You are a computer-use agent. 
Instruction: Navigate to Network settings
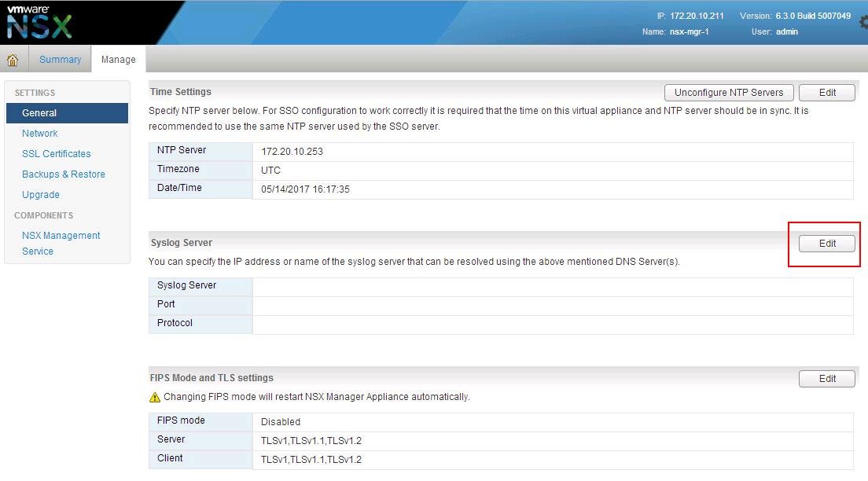tap(40, 134)
